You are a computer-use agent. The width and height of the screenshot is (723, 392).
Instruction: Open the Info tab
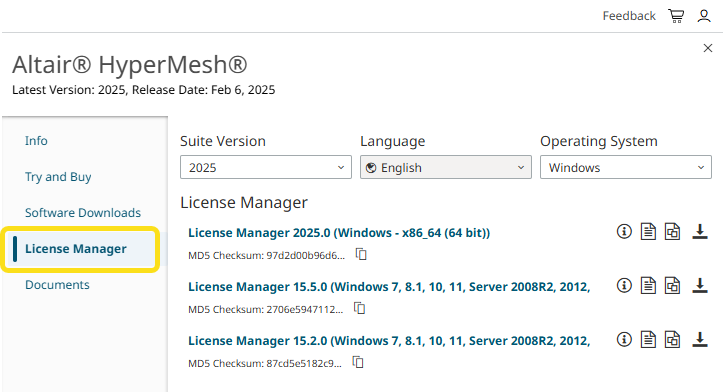(36, 141)
